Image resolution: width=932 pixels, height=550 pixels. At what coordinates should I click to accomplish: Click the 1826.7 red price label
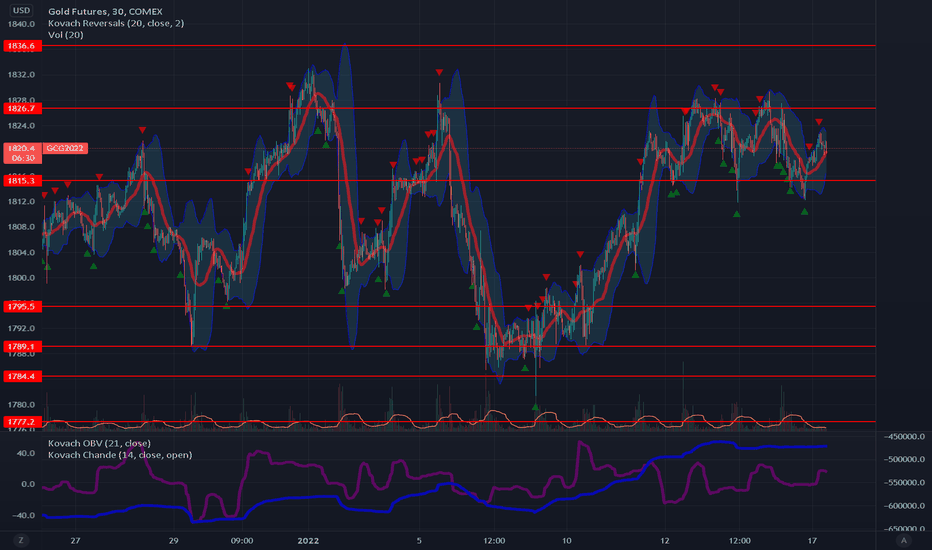pos(23,108)
